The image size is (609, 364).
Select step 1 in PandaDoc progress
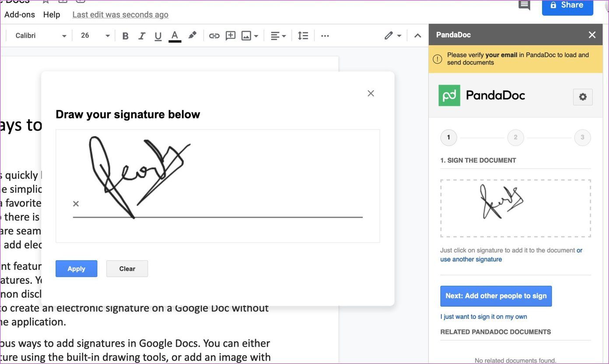(x=448, y=137)
